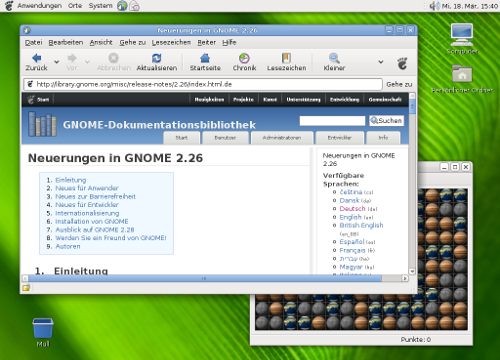Open the Lesezeichen toolbar icon
500x360 pixels.
pos(286,58)
